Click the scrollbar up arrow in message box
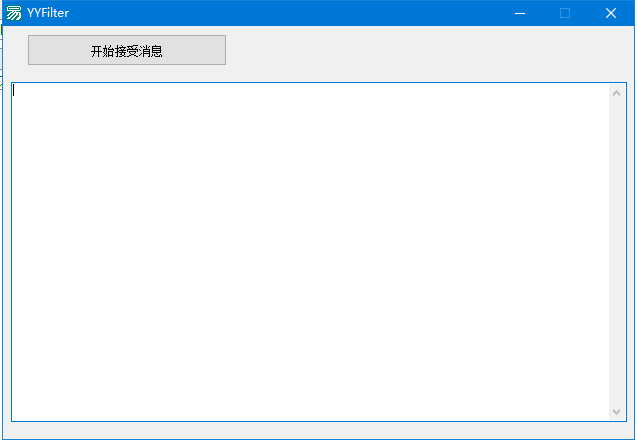The image size is (637, 442). pyautogui.click(x=616, y=93)
